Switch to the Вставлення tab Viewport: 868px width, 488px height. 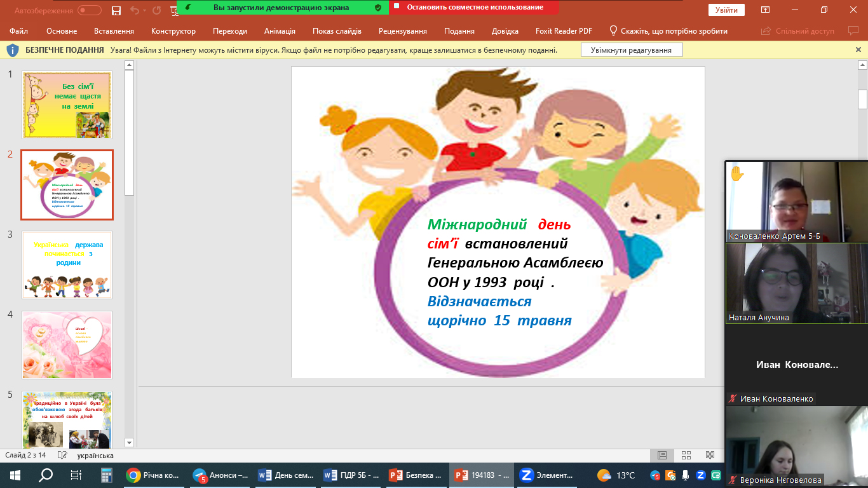[x=114, y=30]
